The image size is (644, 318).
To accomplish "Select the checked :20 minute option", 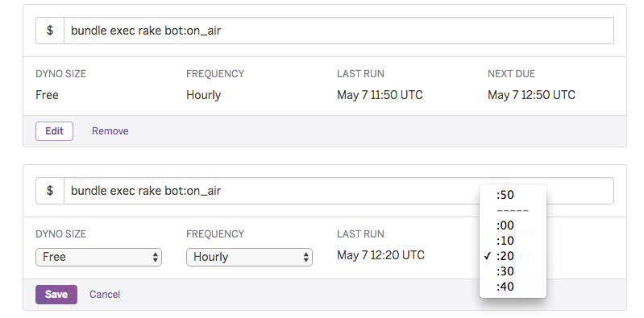I will tap(513, 256).
